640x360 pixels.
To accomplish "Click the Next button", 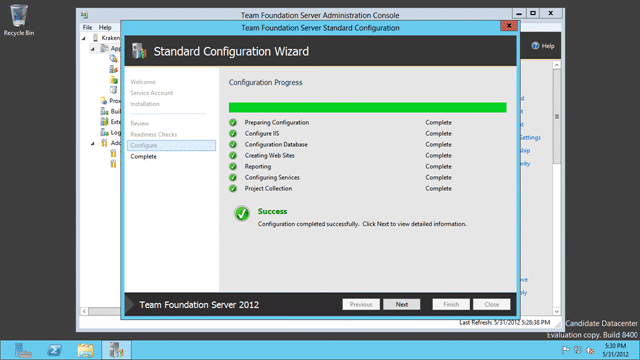I will point(402,304).
